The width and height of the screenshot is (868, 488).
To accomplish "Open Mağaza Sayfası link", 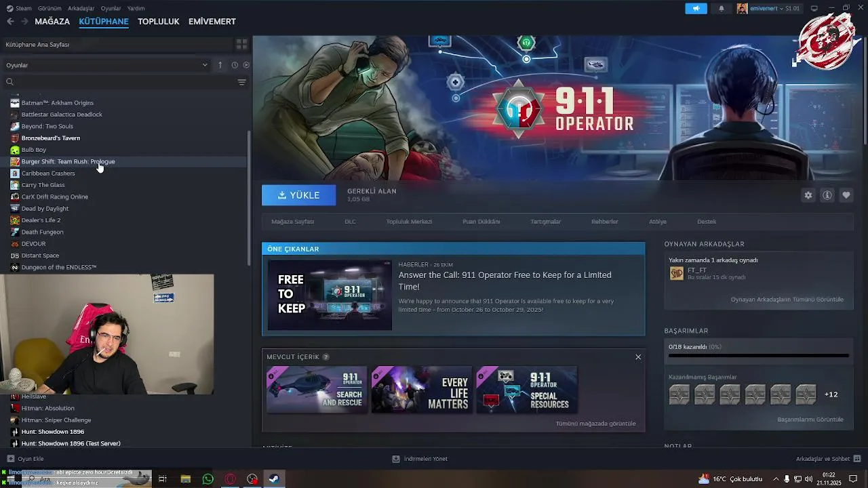I will pos(293,222).
